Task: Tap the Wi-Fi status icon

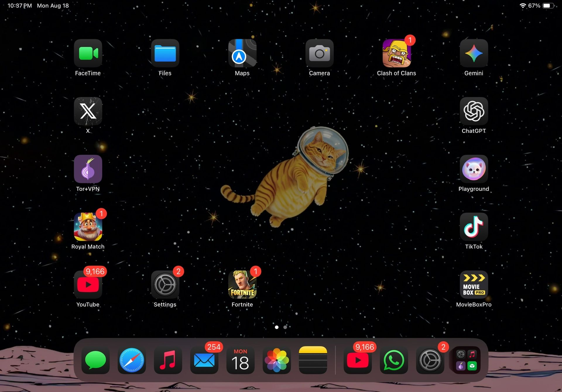Action: 523,6
